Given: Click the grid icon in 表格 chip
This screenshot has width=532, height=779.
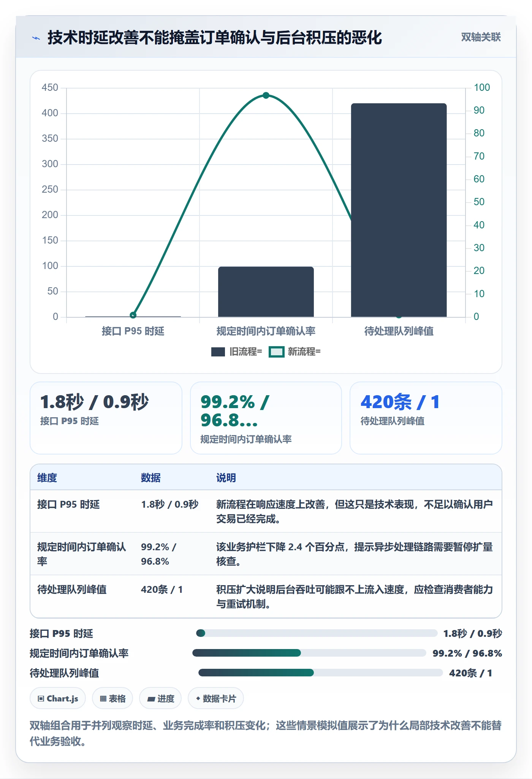Looking at the screenshot, I should [x=103, y=698].
